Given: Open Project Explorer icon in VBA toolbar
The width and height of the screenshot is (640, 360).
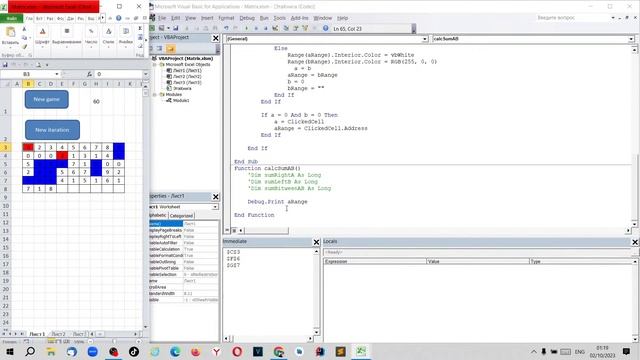Looking at the screenshot, I should pyautogui.click(x=286, y=28).
